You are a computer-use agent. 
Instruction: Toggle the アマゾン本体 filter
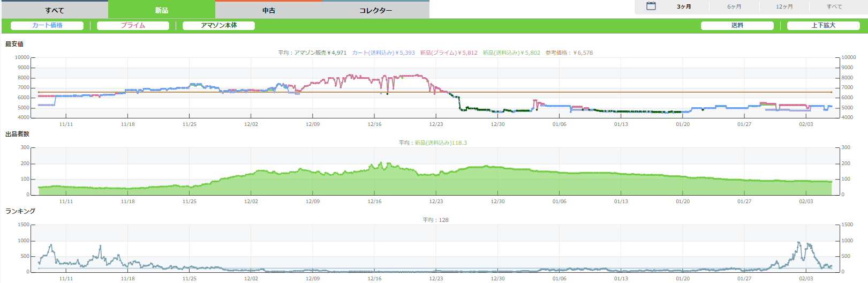pyautogui.click(x=218, y=26)
